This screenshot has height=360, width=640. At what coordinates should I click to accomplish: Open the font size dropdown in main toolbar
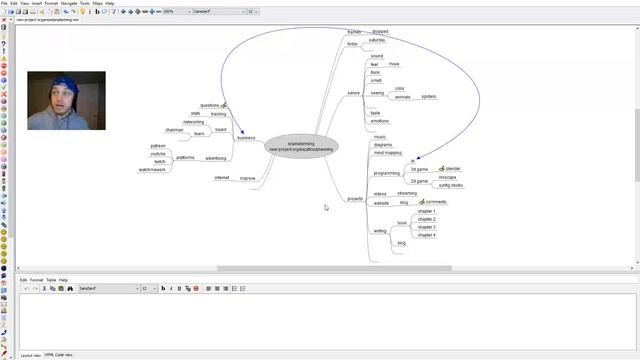(253, 12)
